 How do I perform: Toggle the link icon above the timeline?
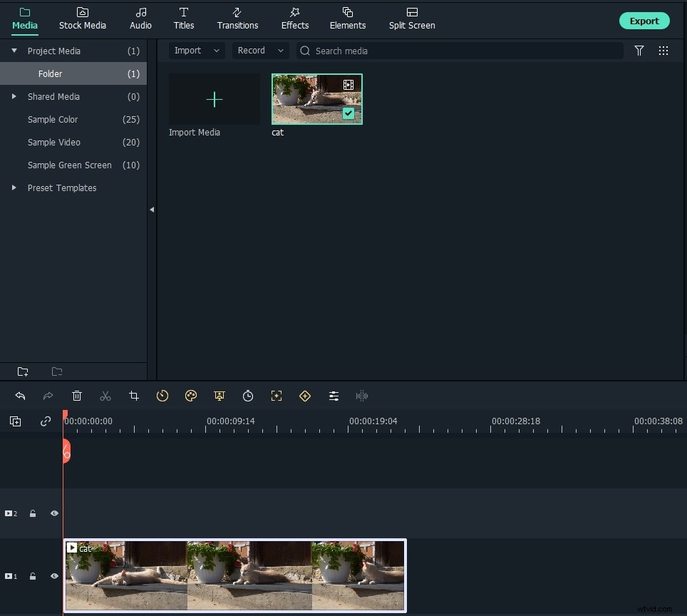46,421
